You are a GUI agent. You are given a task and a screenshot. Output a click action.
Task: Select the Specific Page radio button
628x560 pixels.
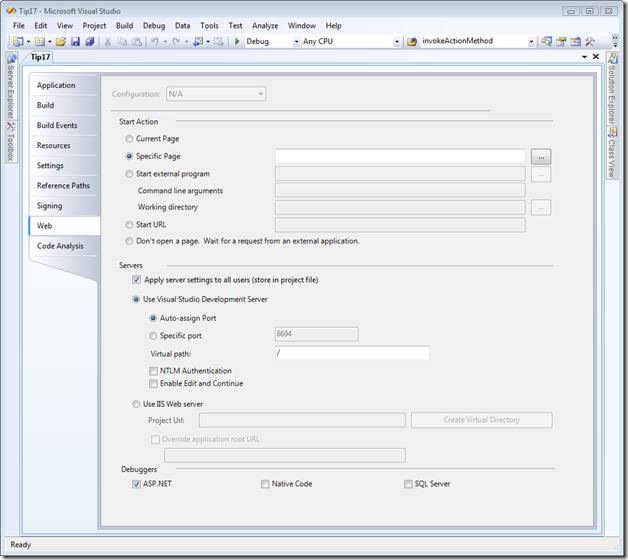129,156
